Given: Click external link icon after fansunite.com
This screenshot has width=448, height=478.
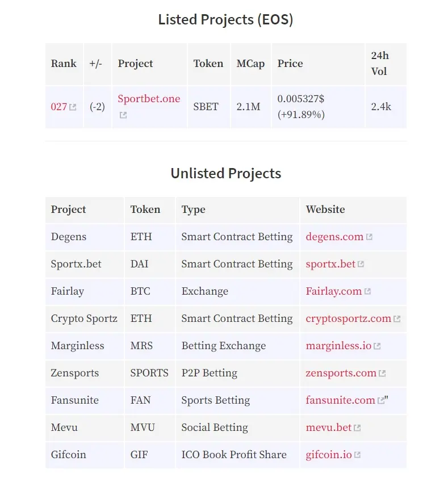Looking at the screenshot, I should [x=381, y=400].
